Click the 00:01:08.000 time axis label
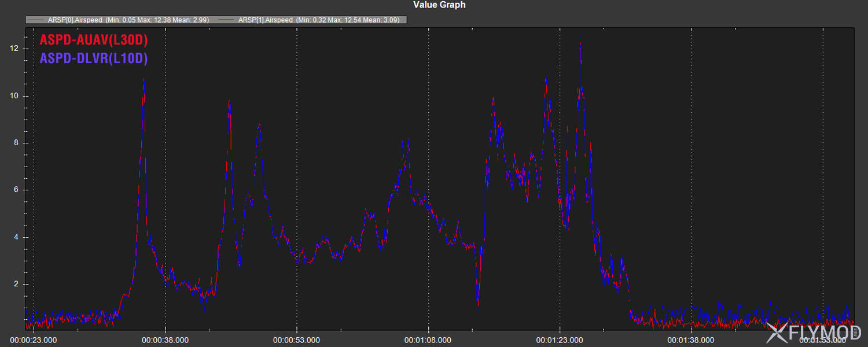The height and width of the screenshot is (347, 868). pyautogui.click(x=428, y=340)
